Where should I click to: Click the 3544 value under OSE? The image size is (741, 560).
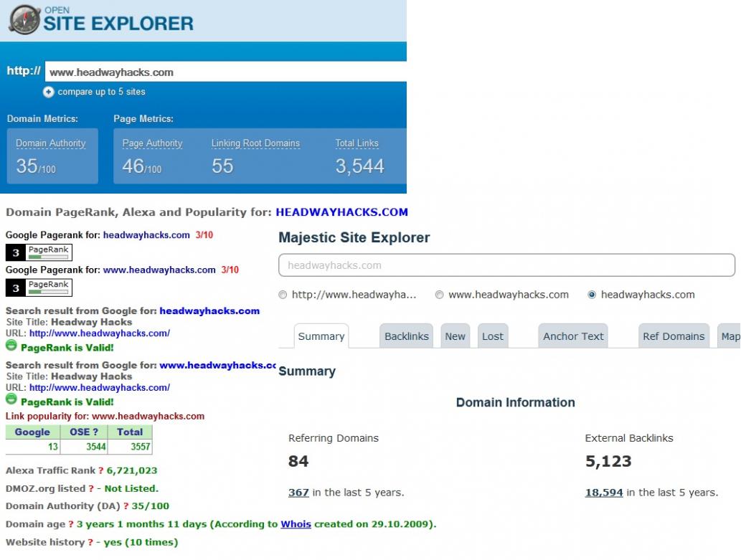[x=96, y=447]
